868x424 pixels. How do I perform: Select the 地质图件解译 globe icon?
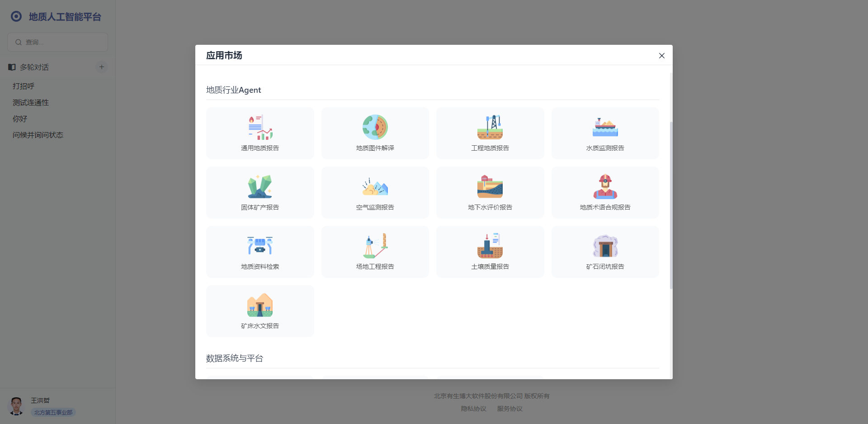click(x=375, y=128)
